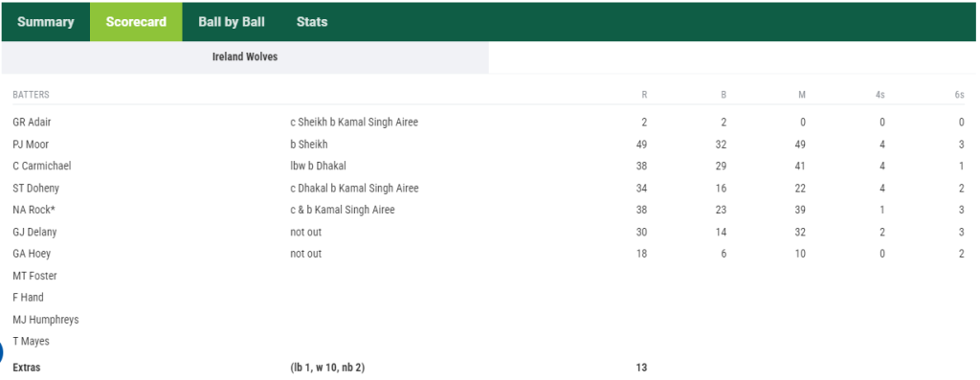980x380 pixels.
Task: Click GA Hoey batter name
Action: 32,254
